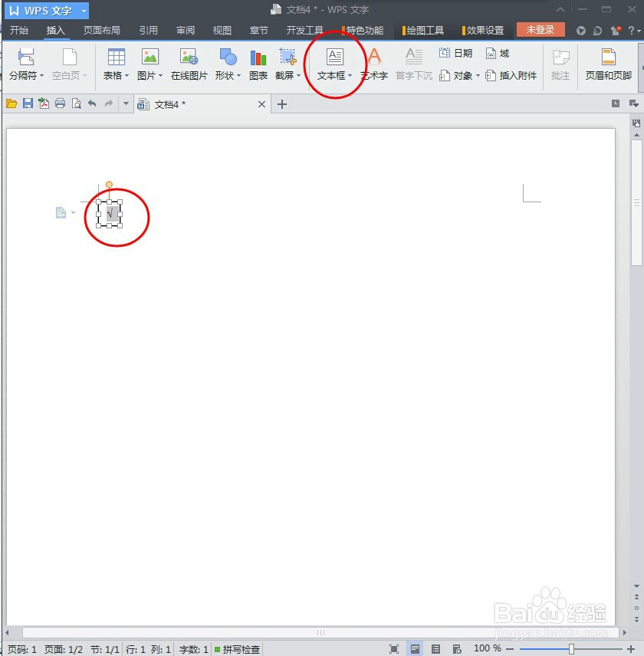Open the 章节 tab
Viewport: 644px width, 656px height.
(x=258, y=31)
